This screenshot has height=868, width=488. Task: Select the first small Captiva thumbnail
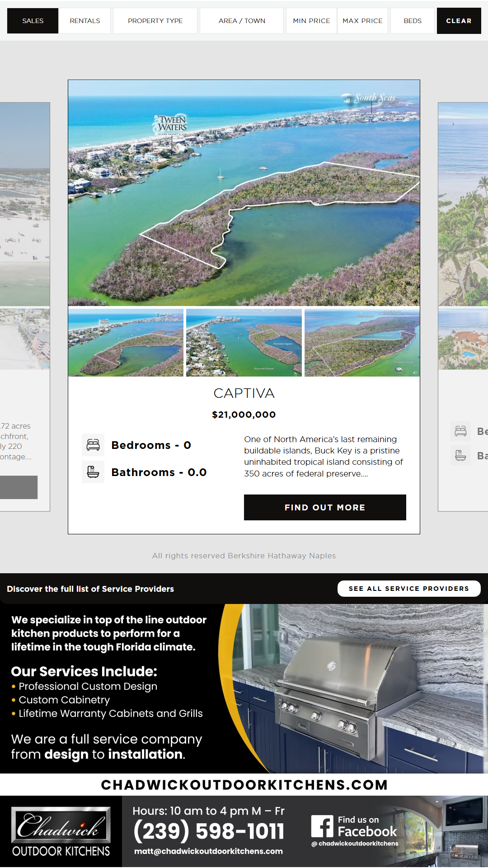pyautogui.click(x=126, y=343)
